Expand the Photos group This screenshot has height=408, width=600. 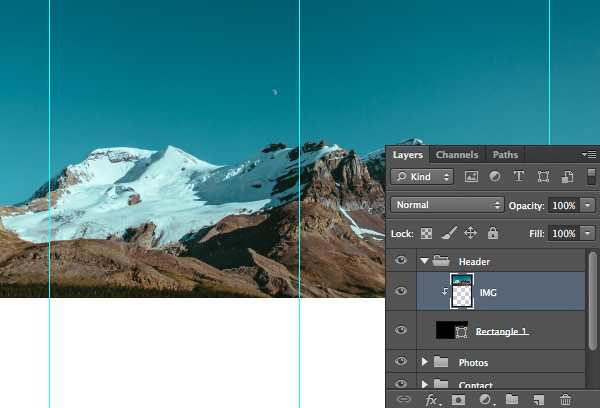point(424,362)
